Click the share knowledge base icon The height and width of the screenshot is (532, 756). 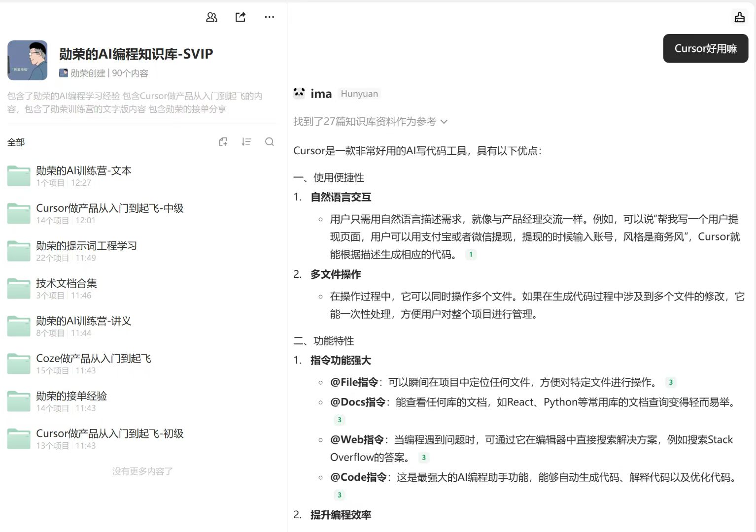(241, 17)
